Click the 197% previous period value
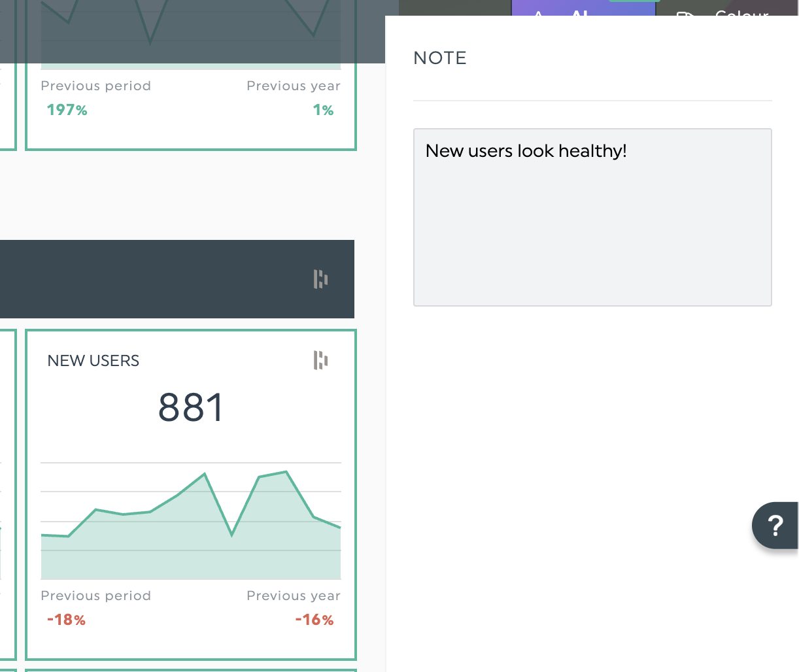The height and width of the screenshot is (672, 799). tap(67, 110)
